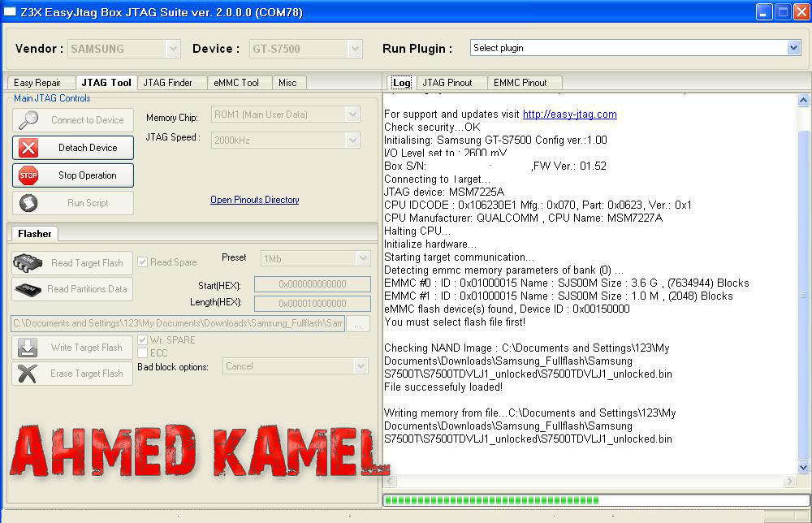
Task: Click the log vertical scrollbar up arrow
Action: point(803,101)
